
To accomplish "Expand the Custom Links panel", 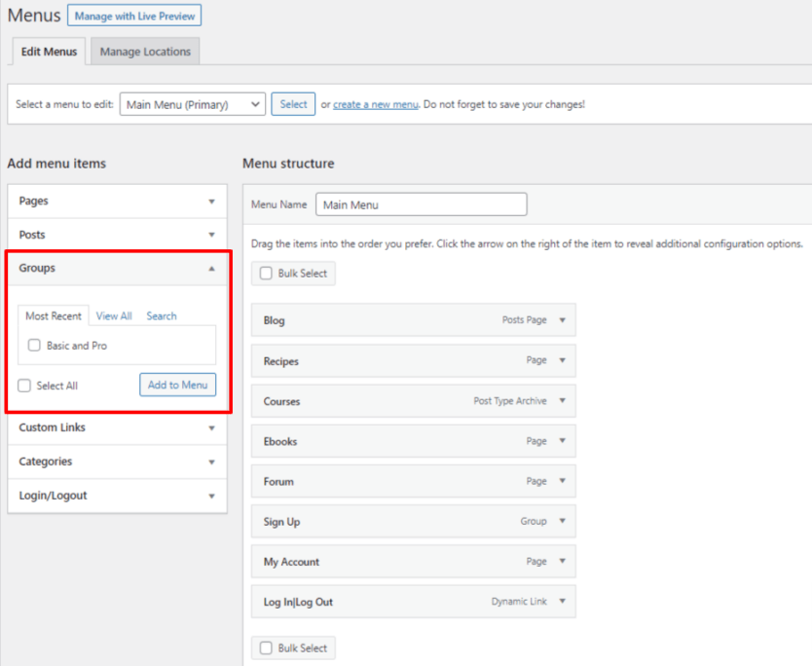I will pyautogui.click(x=211, y=427).
